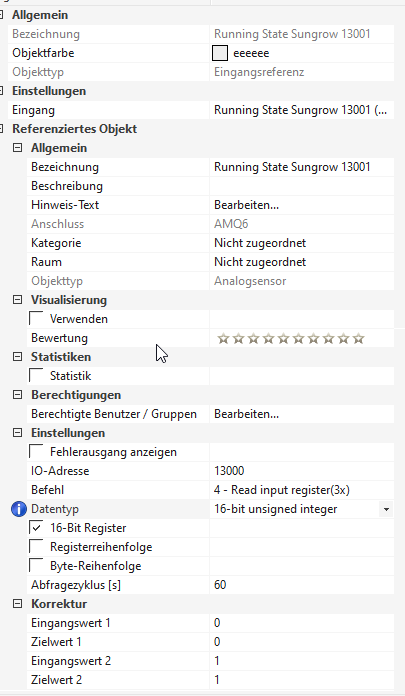Click the empty Beschreibung value field
The image size is (405, 696).
click(x=302, y=186)
